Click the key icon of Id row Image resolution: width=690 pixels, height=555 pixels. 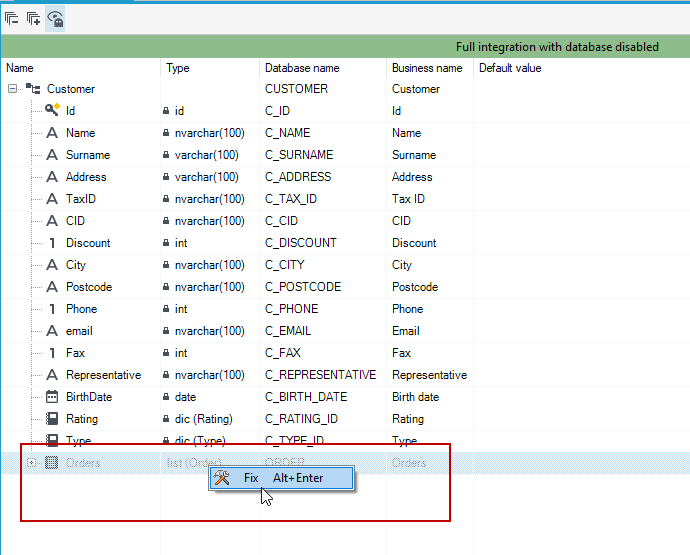coord(52,110)
